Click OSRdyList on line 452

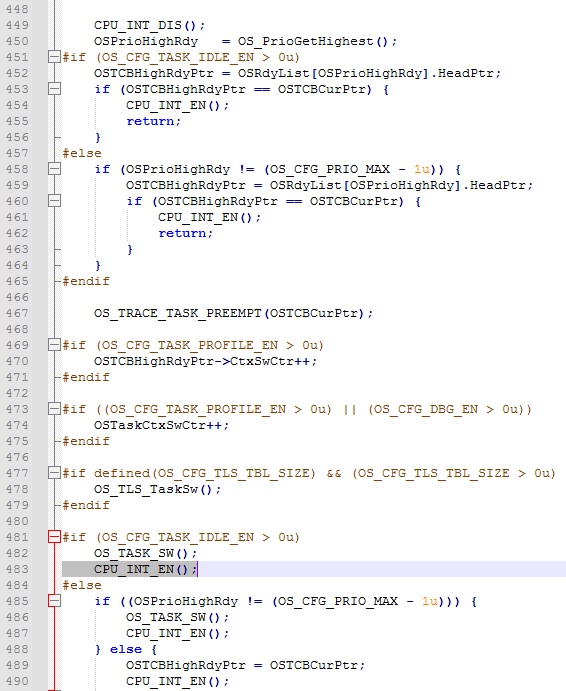tap(274, 73)
